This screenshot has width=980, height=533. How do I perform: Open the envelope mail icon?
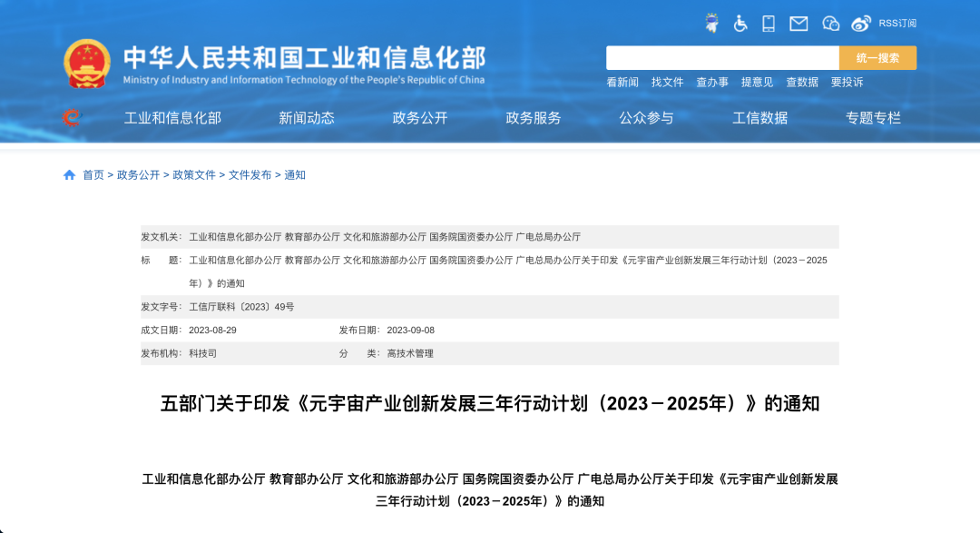(799, 24)
